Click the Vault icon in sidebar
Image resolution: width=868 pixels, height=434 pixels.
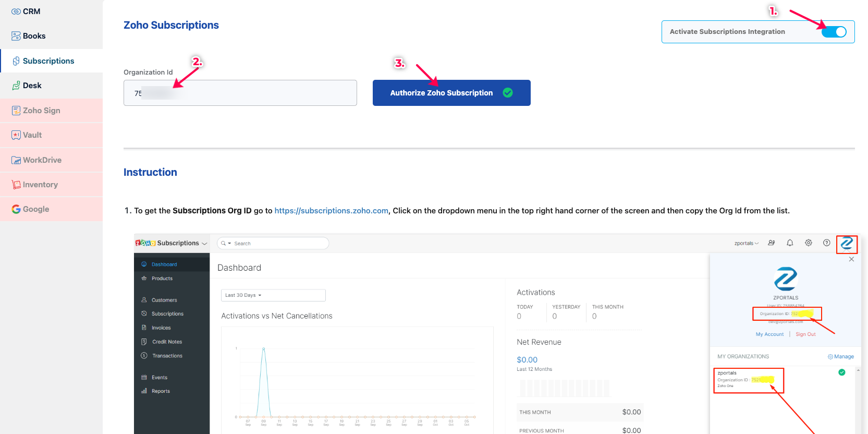pyautogui.click(x=16, y=135)
